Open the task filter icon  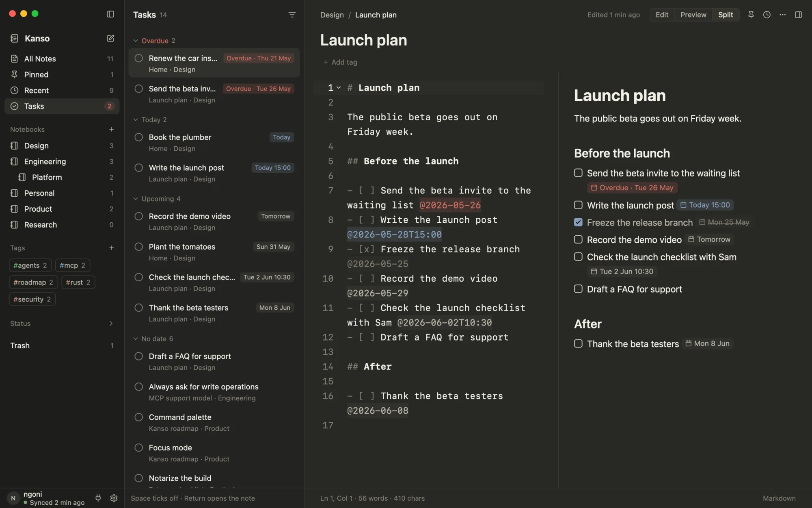292,15
